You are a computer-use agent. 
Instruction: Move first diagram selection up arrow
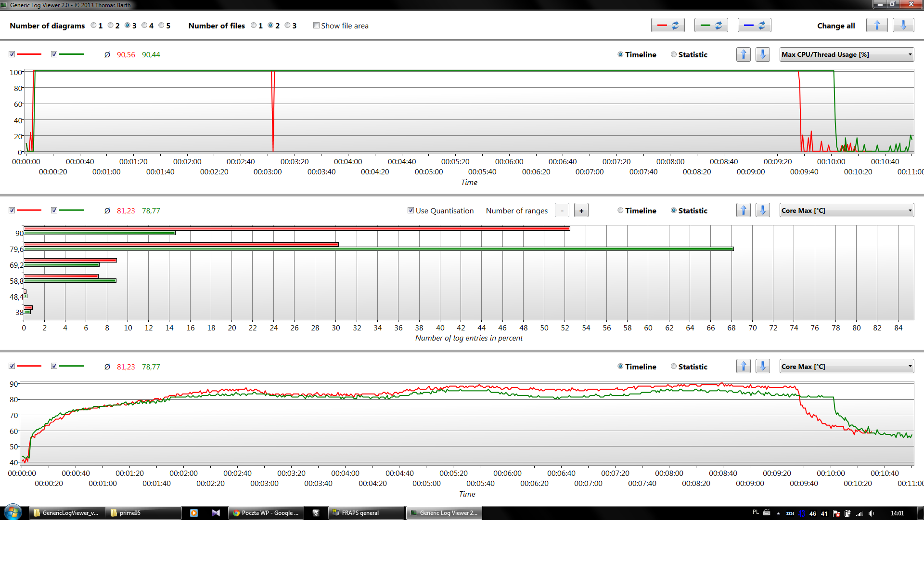click(x=744, y=54)
